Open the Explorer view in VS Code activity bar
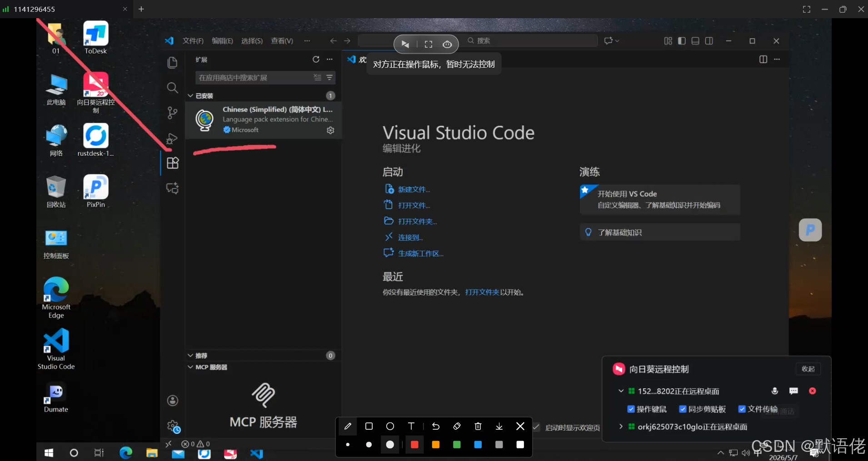The width and height of the screenshot is (868, 461). [x=172, y=62]
